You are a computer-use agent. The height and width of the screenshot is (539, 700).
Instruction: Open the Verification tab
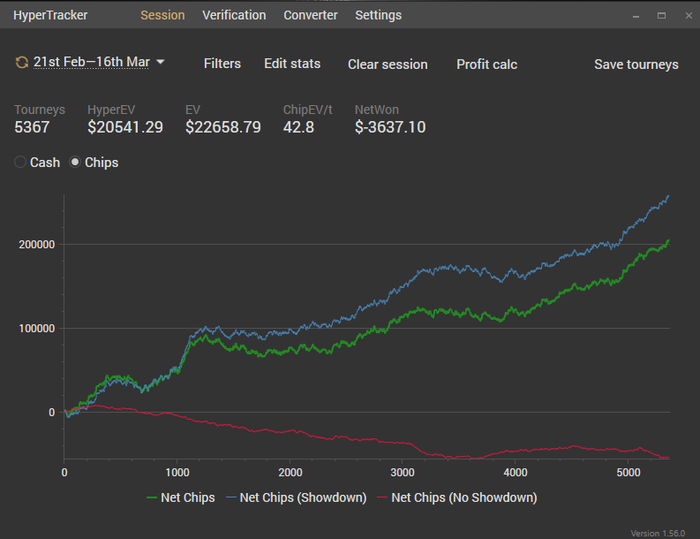(234, 15)
